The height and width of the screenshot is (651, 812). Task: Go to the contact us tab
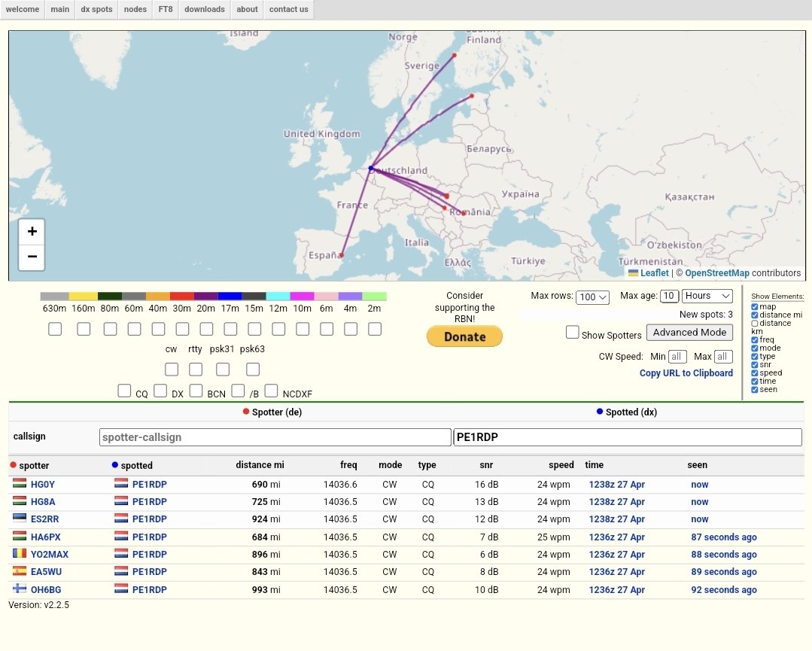pos(288,9)
